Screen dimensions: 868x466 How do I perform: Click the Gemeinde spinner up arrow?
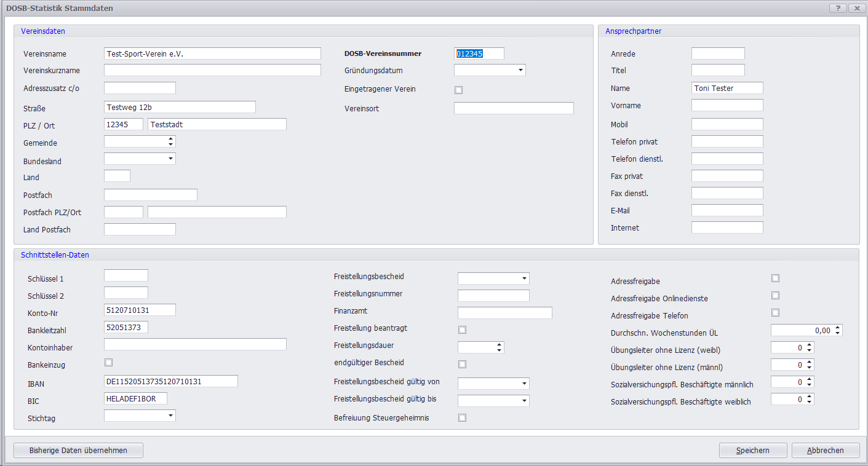click(x=170, y=138)
